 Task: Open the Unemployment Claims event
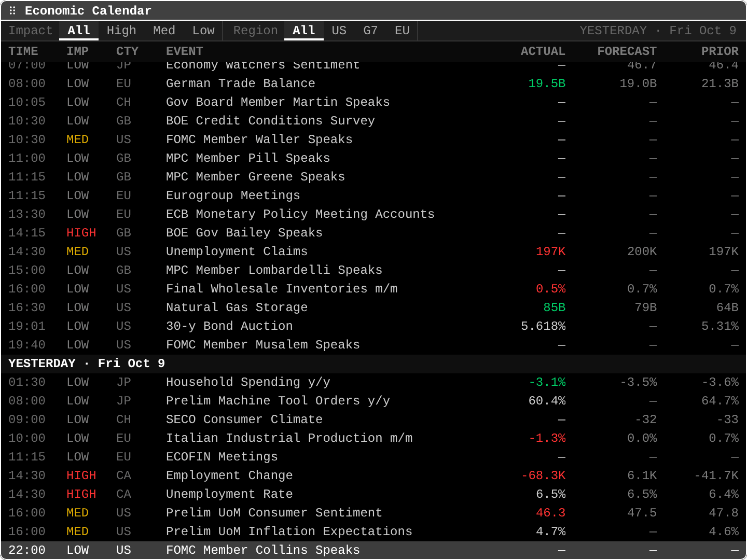click(x=374, y=251)
